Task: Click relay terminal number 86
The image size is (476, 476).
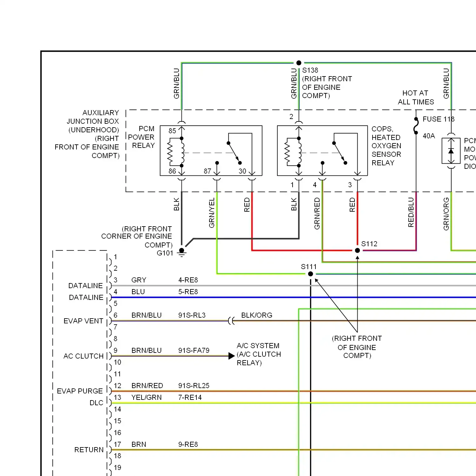Action: tap(172, 171)
